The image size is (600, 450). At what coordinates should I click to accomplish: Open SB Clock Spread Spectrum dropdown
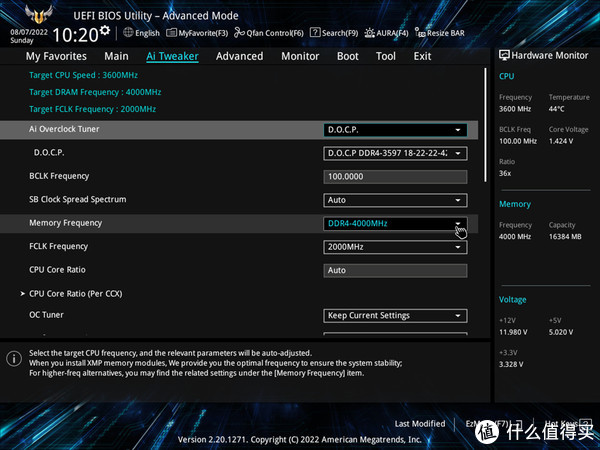tap(395, 200)
